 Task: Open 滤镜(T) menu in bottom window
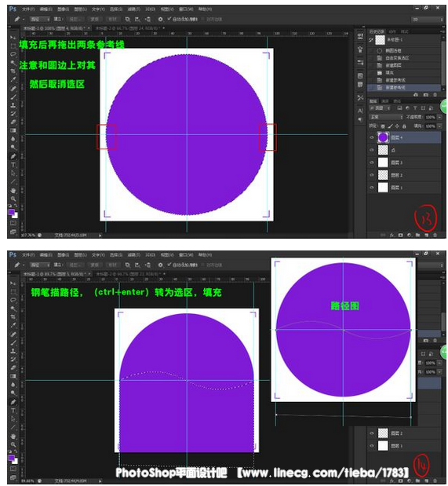click(134, 255)
